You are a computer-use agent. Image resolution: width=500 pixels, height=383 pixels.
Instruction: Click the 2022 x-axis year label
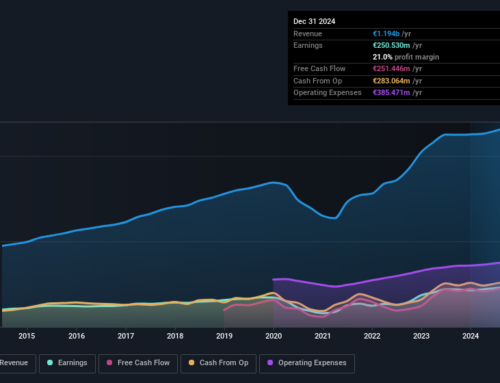(x=372, y=336)
